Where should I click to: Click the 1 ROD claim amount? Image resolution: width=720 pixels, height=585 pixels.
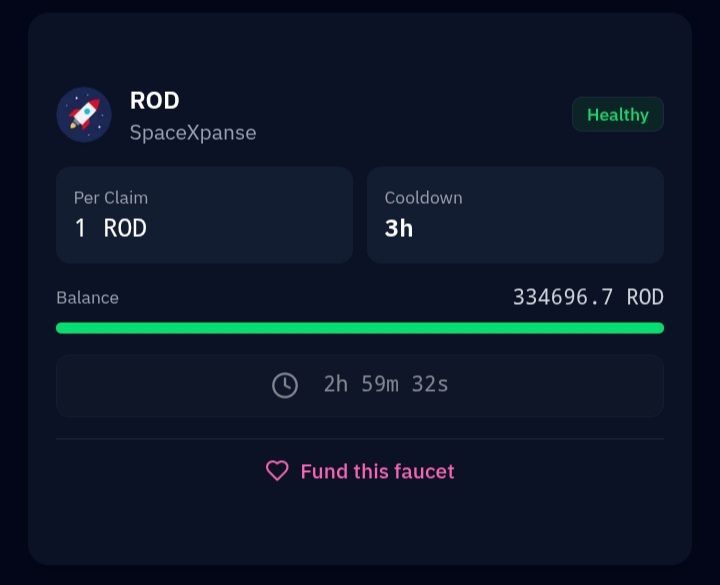point(111,229)
